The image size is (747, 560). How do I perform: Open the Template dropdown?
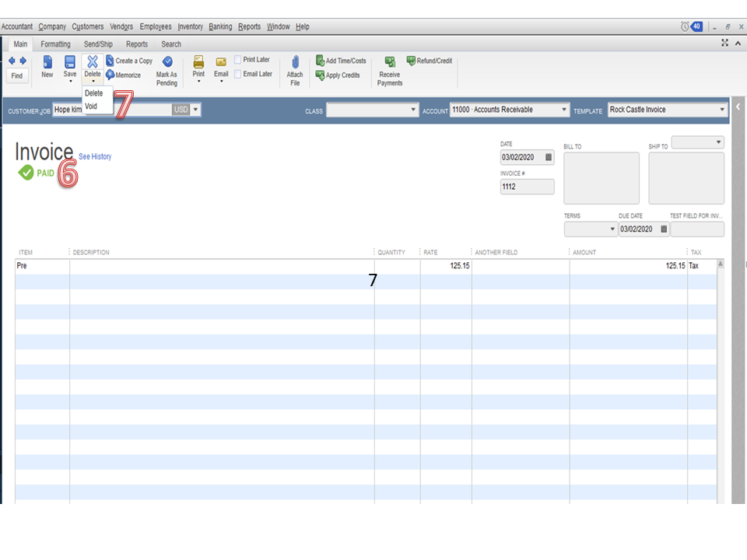pos(722,110)
